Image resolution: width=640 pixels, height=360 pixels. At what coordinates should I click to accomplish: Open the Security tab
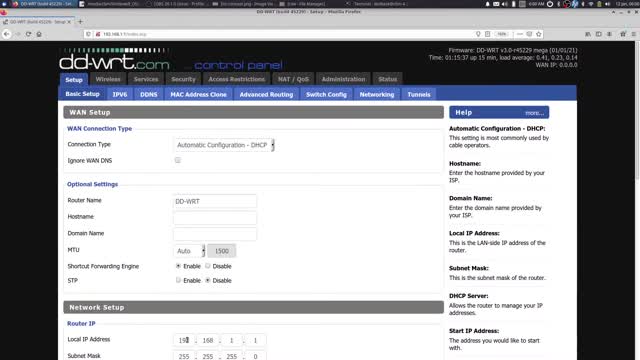pyautogui.click(x=183, y=79)
